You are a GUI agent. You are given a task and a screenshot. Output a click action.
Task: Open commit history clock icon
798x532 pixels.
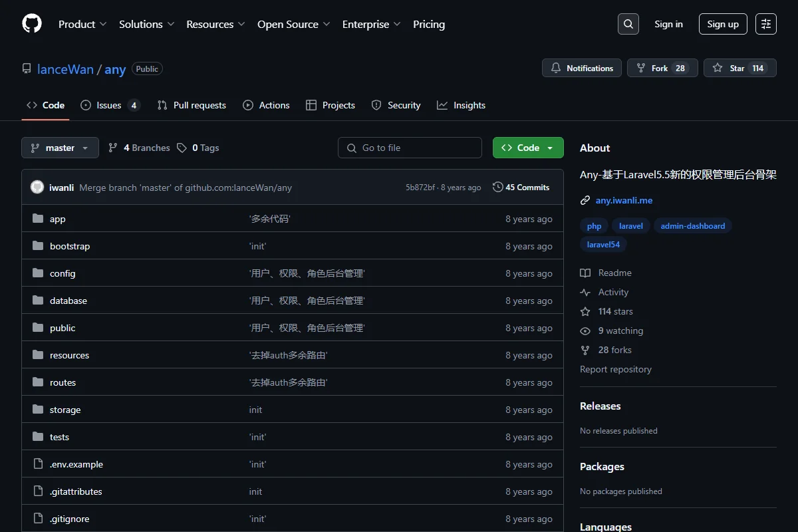(x=497, y=188)
